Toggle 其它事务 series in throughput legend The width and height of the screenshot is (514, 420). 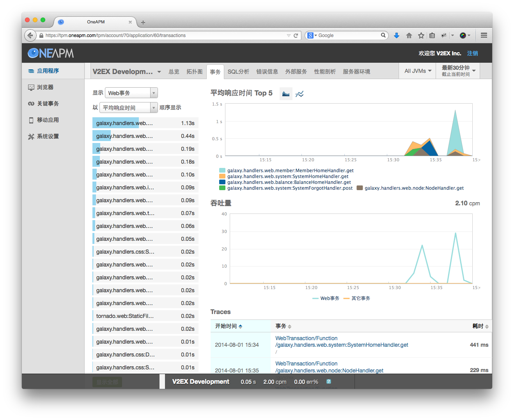tap(357, 298)
